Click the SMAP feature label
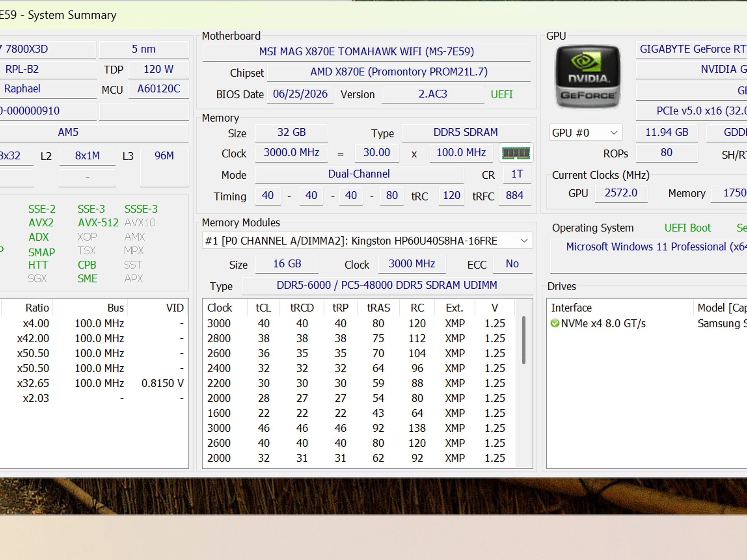The image size is (747, 560). click(x=42, y=252)
